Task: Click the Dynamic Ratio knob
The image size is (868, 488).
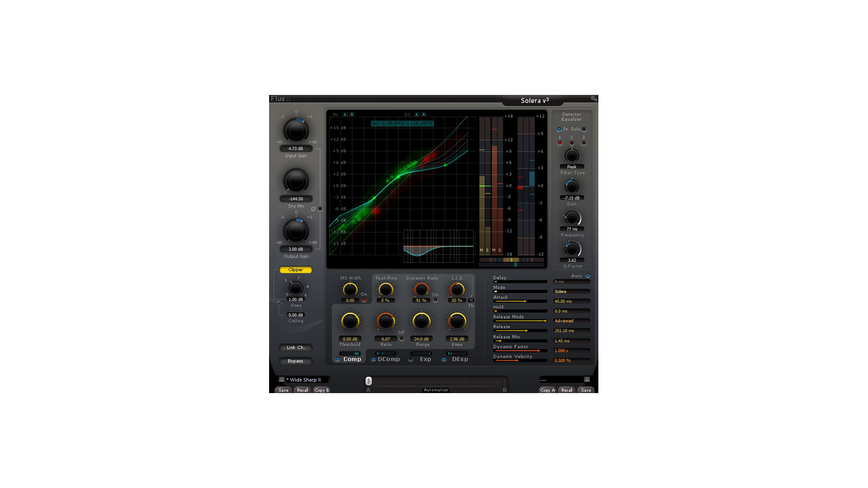Action: tap(422, 290)
